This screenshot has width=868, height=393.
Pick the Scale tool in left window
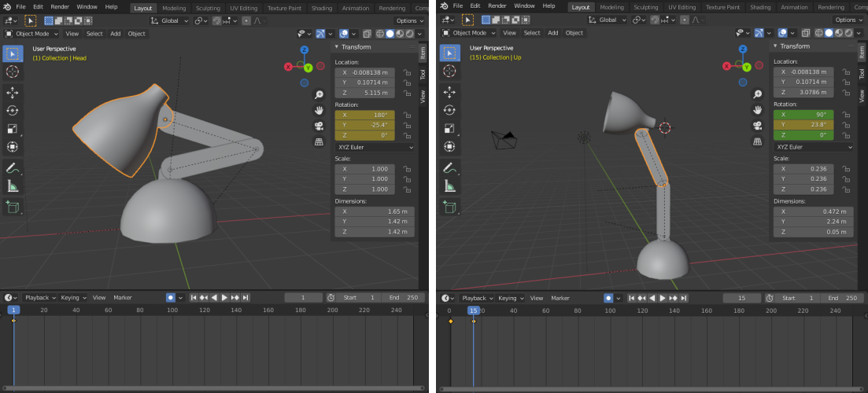coord(12,129)
